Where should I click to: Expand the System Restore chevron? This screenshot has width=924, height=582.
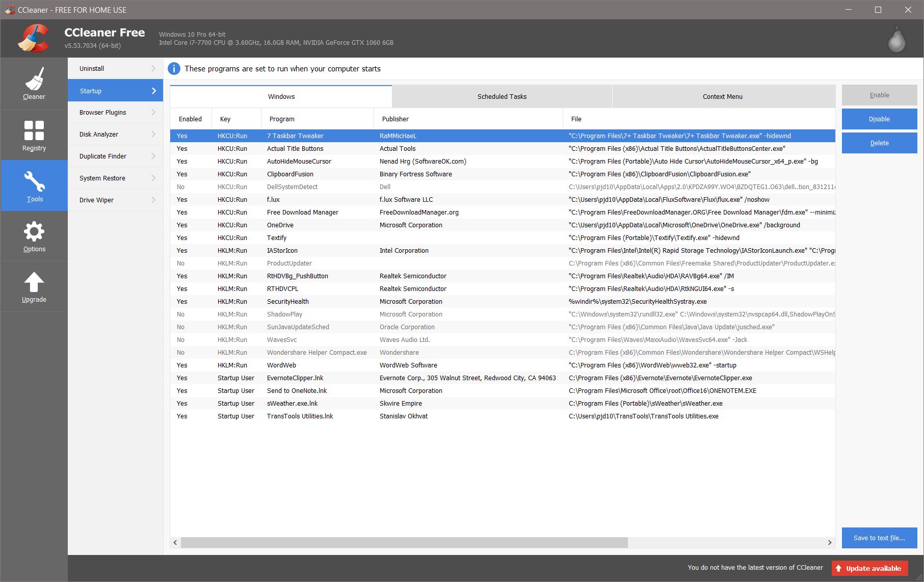153,178
